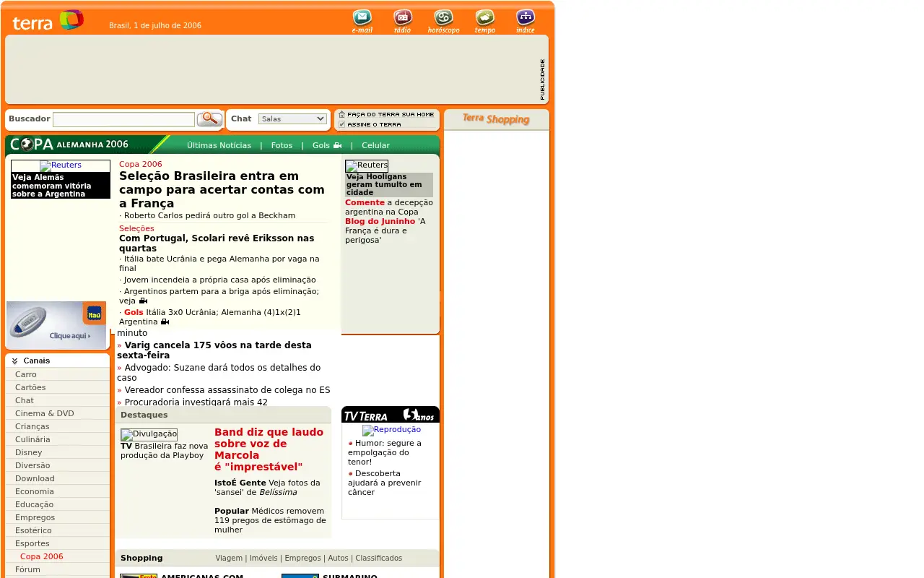Click the camera icon after 'Argentina'
924x578 pixels.
(x=165, y=322)
